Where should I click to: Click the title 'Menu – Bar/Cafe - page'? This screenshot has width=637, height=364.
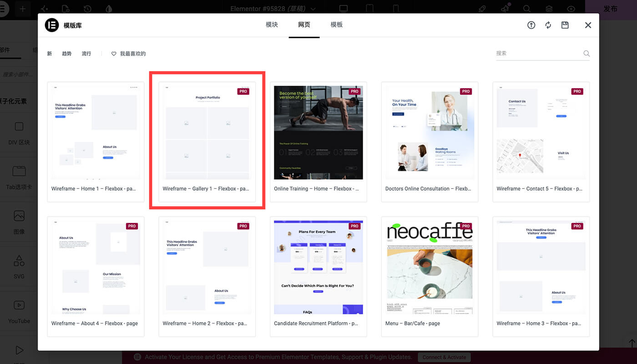[x=413, y=324]
